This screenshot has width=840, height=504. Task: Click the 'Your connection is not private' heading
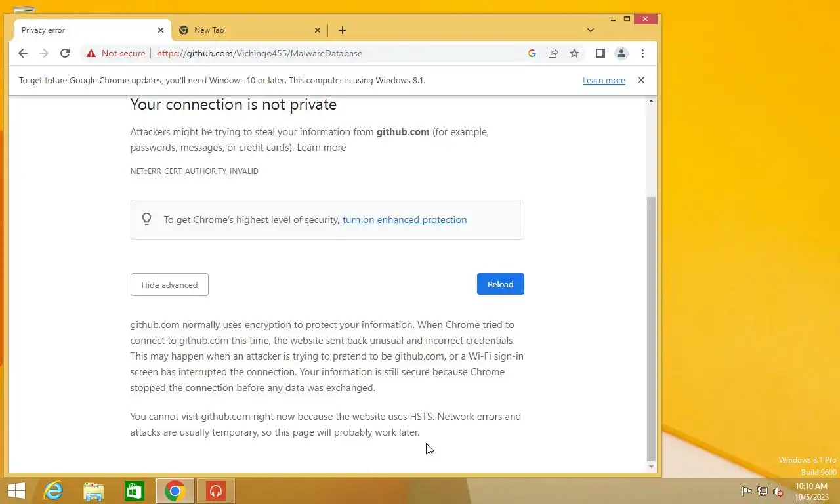234,104
